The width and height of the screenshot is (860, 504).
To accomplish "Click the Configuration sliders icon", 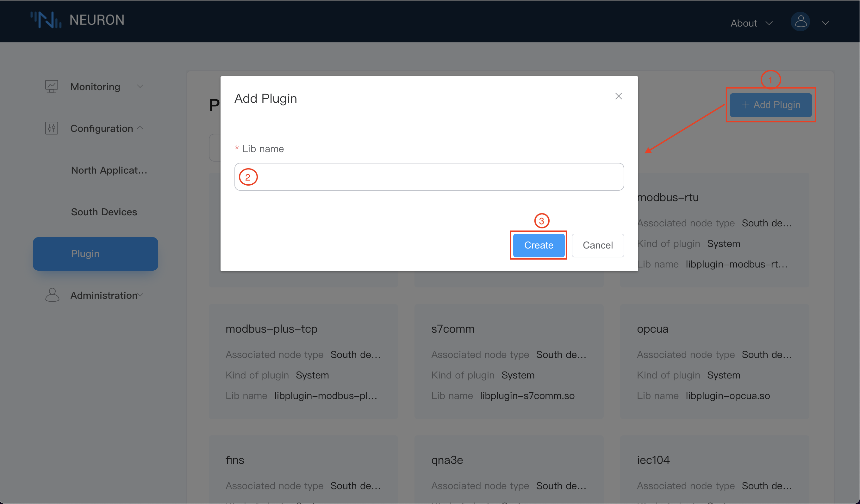I will coord(52,128).
